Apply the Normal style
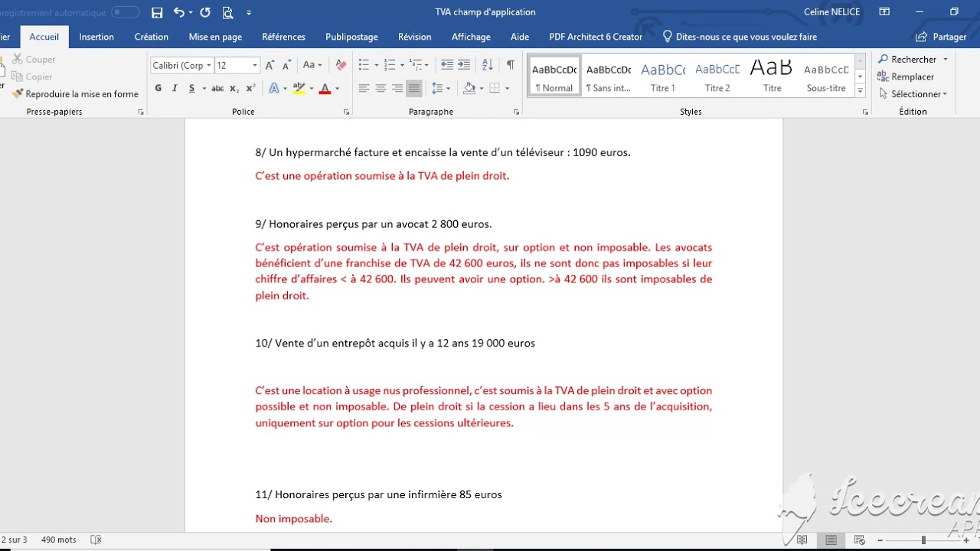Viewport: 980px width, 551px height. 555,76
